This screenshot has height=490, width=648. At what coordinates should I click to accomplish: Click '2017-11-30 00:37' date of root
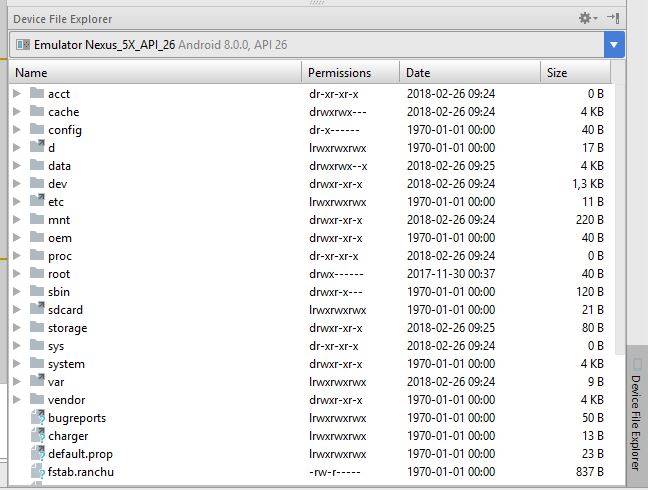(x=451, y=274)
